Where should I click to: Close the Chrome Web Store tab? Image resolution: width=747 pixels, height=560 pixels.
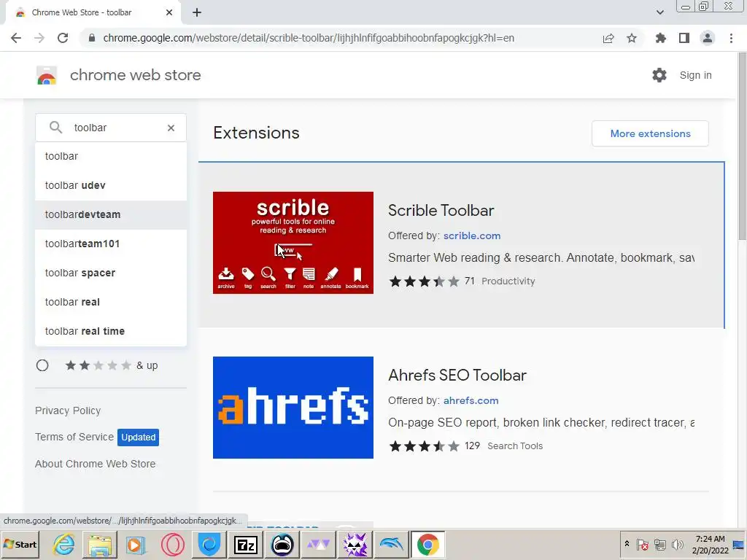(x=169, y=12)
